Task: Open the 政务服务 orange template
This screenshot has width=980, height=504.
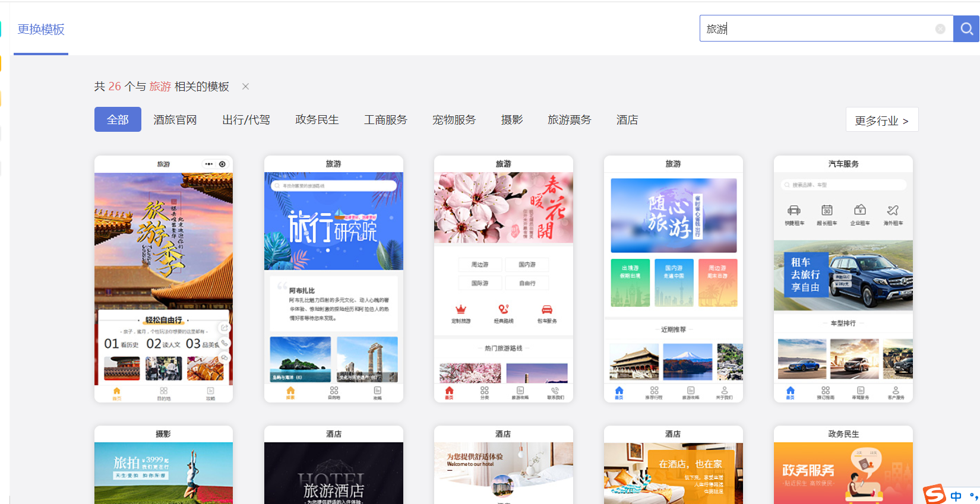Action: (843, 465)
